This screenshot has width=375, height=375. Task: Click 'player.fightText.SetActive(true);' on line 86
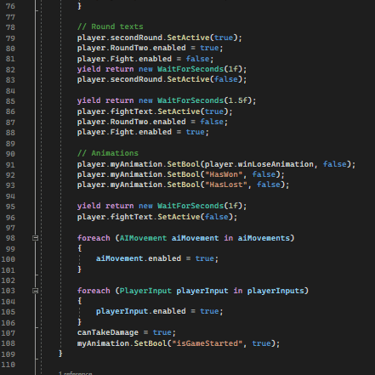(x=155, y=111)
